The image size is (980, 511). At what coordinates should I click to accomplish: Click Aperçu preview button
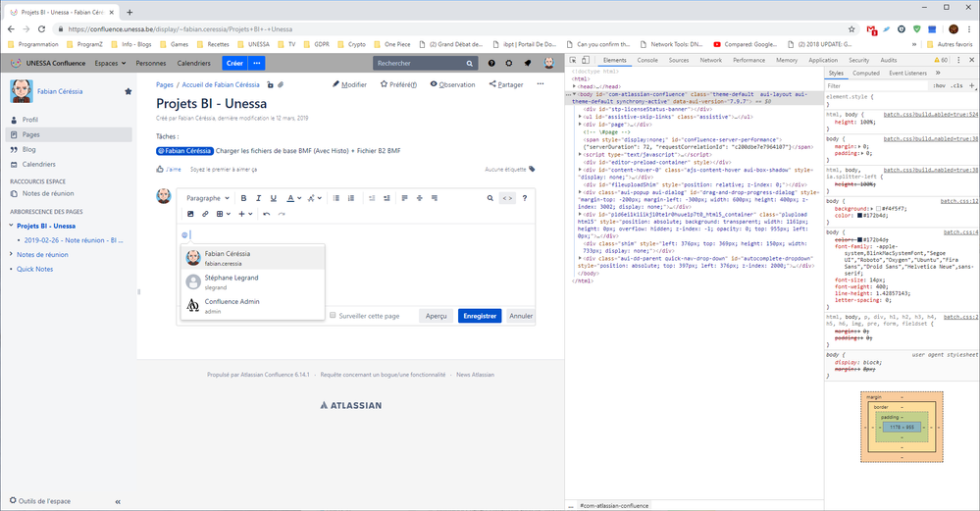[x=436, y=316]
